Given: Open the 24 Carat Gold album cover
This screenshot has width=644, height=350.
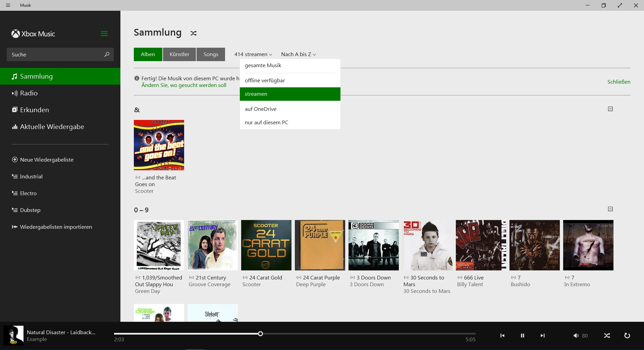Looking at the screenshot, I should 266,245.
